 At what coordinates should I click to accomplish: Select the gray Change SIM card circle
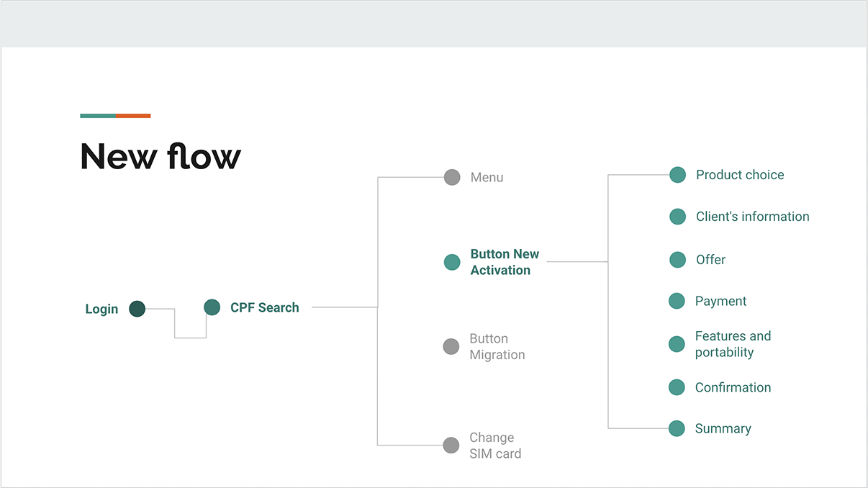click(x=451, y=445)
